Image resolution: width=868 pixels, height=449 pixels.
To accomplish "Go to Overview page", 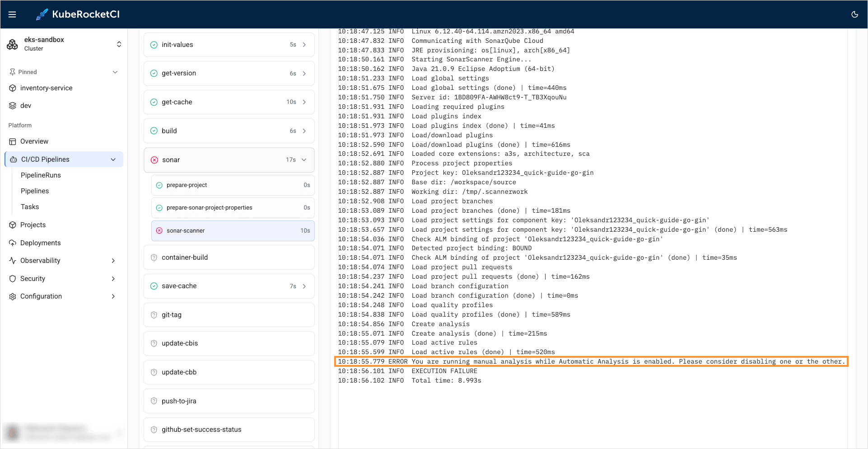I will point(34,141).
